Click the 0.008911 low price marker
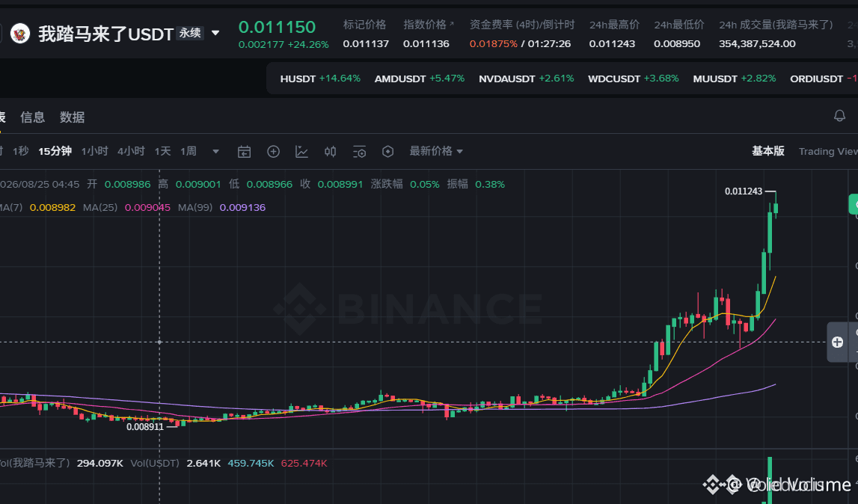Image resolution: width=858 pixels, height=504 pixels. (x=145, y=427)
